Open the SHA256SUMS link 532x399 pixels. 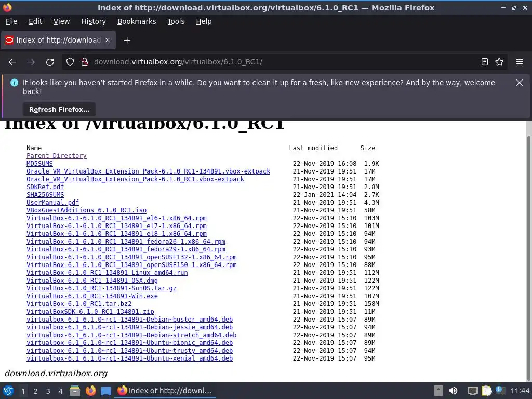(45, 195)
